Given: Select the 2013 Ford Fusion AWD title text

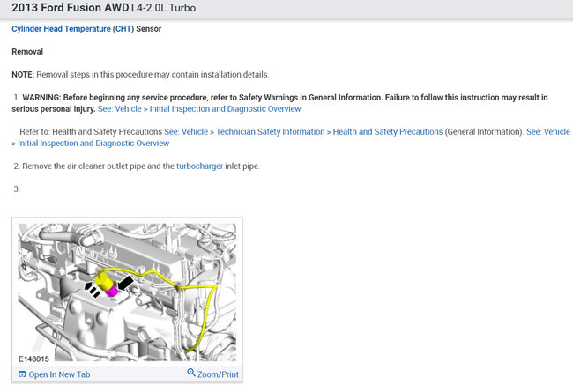Looking at the screenshot, I should 71,8.
